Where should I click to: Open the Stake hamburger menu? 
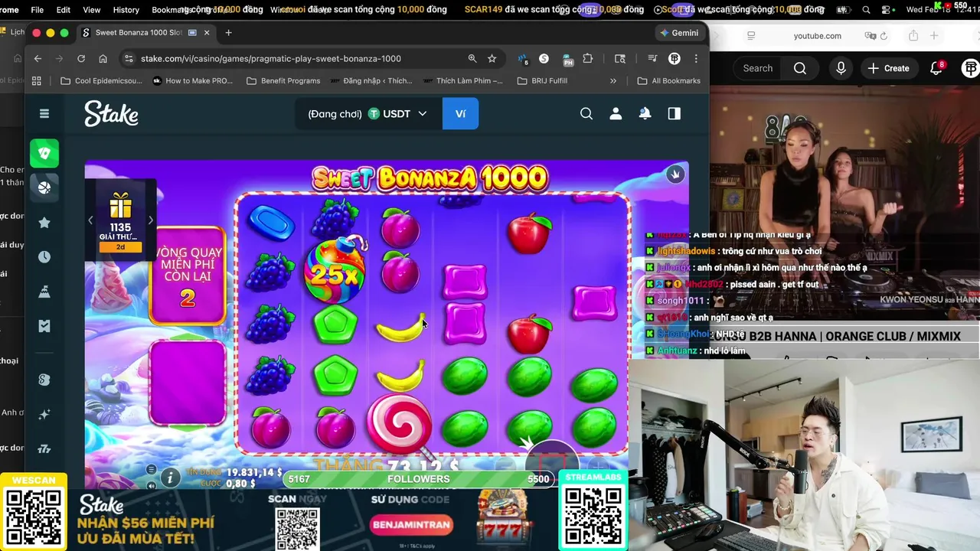[x=44, y=113]
